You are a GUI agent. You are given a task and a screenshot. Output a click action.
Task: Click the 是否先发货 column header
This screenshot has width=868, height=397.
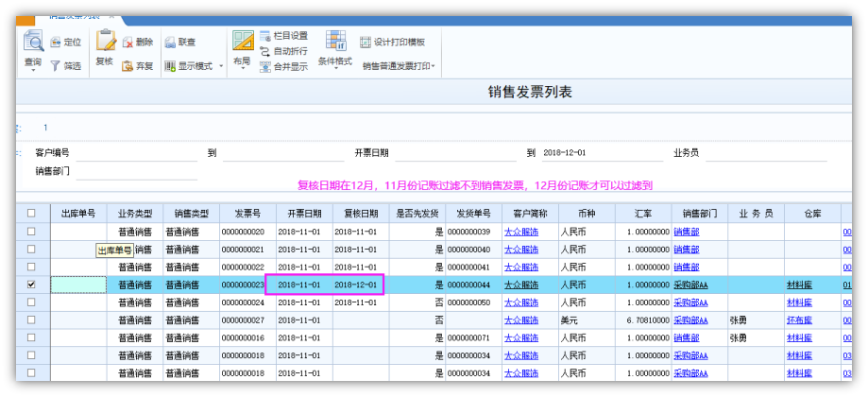tap(417, 214)
